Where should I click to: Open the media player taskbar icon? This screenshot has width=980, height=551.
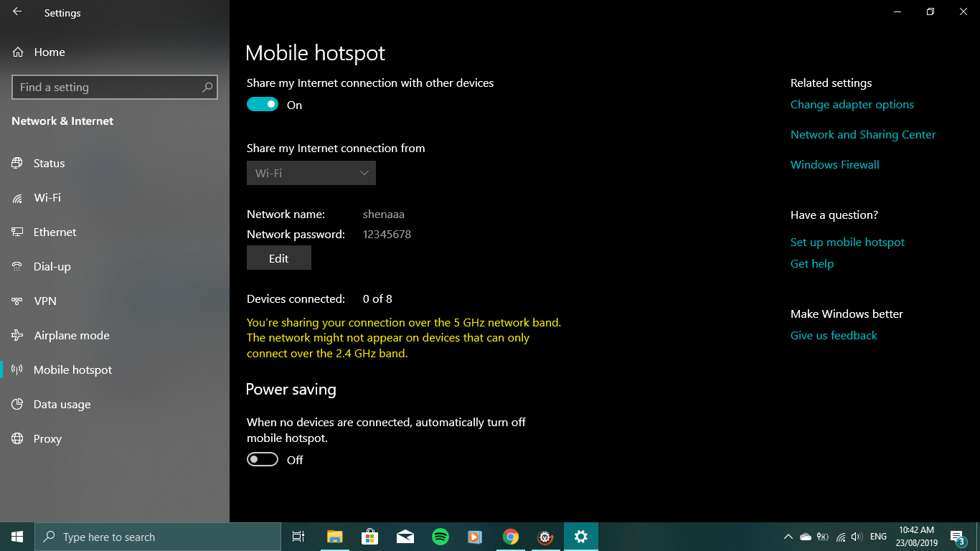(475, 537)
